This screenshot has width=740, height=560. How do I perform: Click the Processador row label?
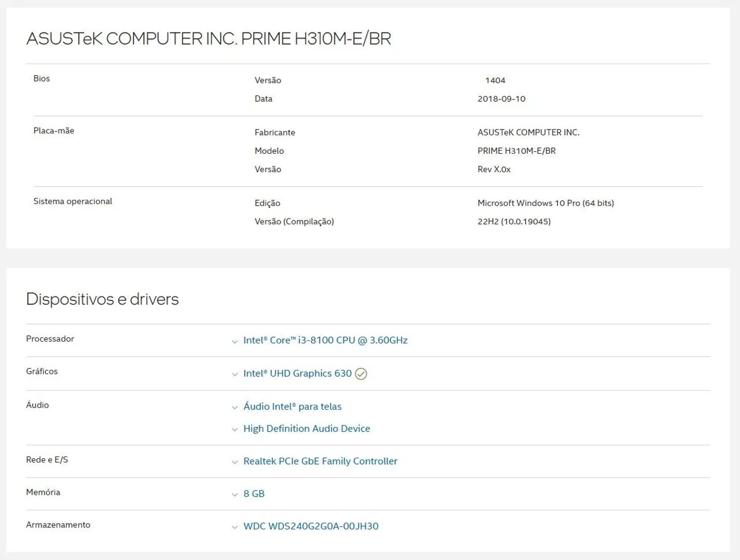tap(50, 339)
